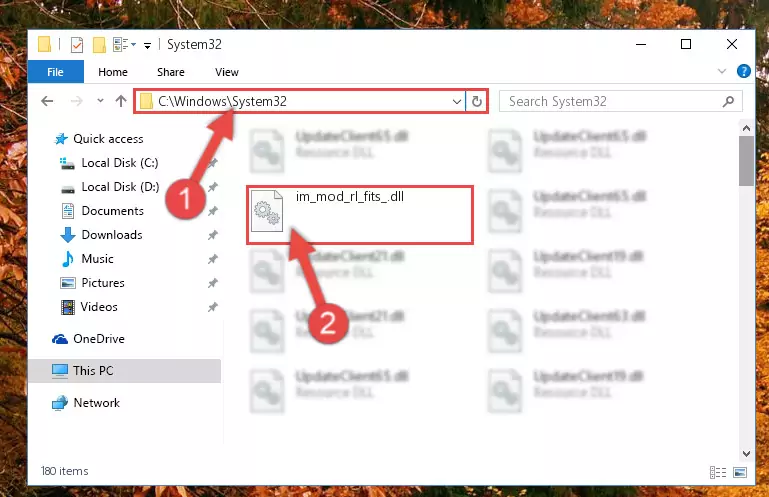Switch to Large icons view in status bar
Image resolution: width=769 pixels, height=497 pixels.
click(740, 472)
